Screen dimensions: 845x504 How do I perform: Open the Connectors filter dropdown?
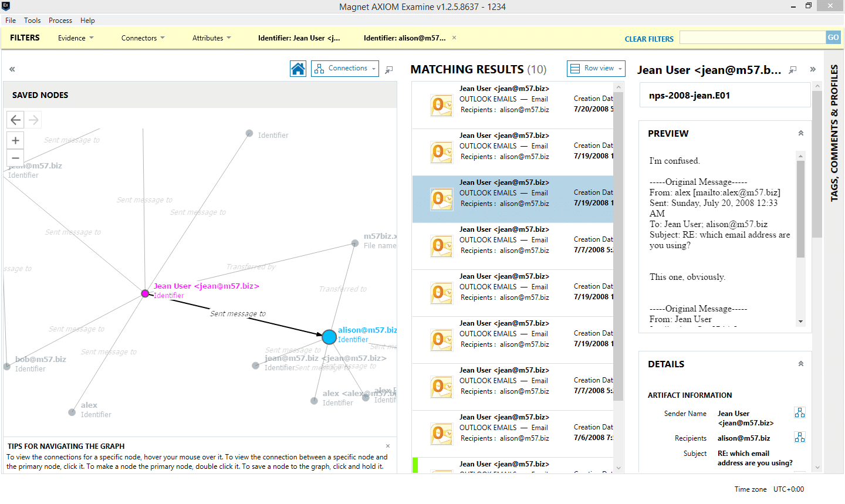coord(143,38)
